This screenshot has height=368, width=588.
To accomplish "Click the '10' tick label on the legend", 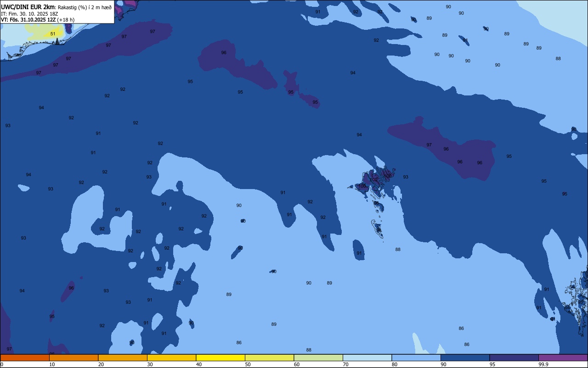I will pos(52,364).
